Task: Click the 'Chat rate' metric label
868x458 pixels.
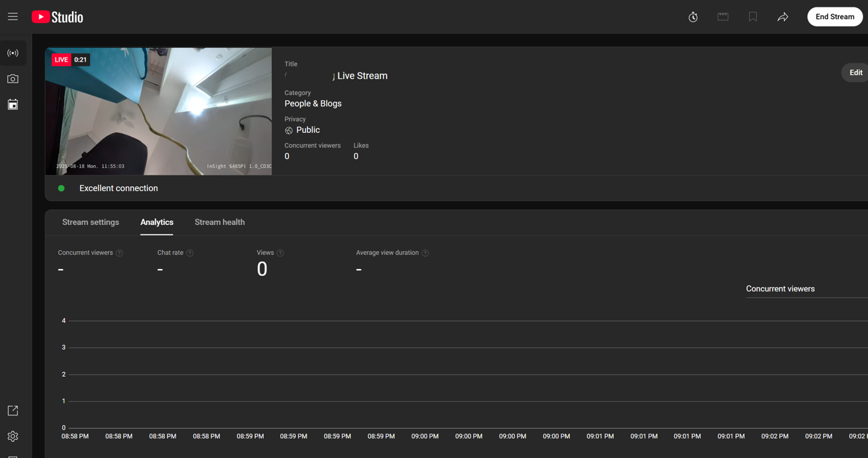Action: coord(170,253)
